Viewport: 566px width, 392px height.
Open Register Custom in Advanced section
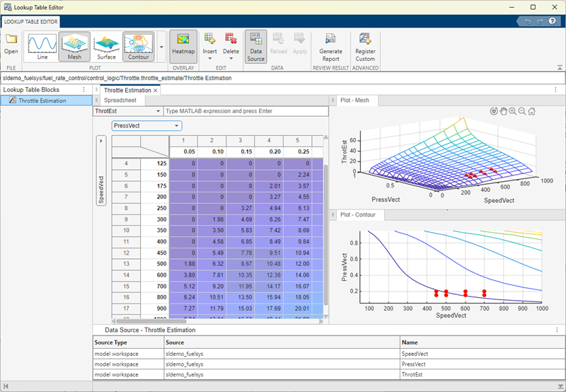[365, 46]
